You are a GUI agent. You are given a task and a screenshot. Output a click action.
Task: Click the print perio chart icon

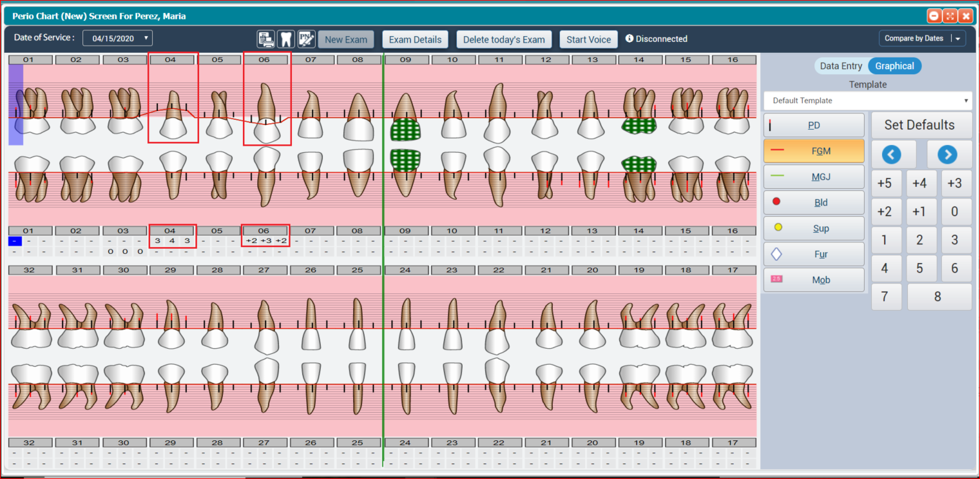pyautogui.click(x=266, y=39)
